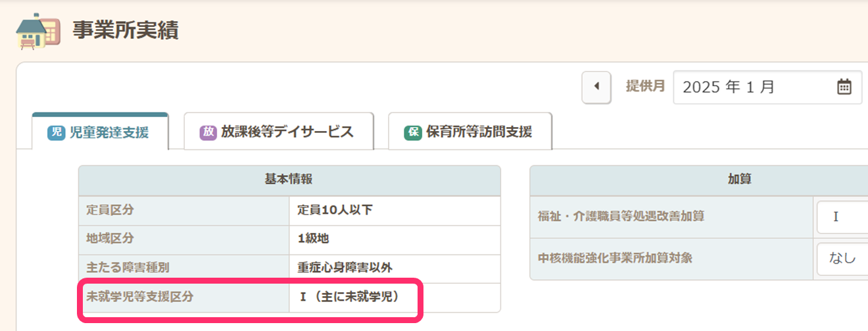The width and height of the screenshot is (868, 331).
Task: Click the purple 放 badge icon
Action: pyautogui.click(x=208, y=132)
